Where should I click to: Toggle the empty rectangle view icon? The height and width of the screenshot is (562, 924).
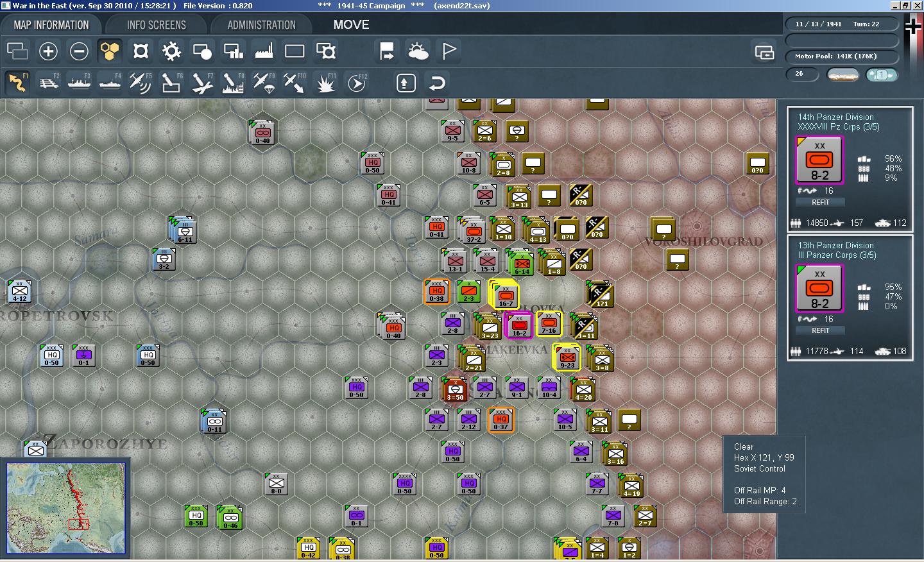(x=295, y=51)
